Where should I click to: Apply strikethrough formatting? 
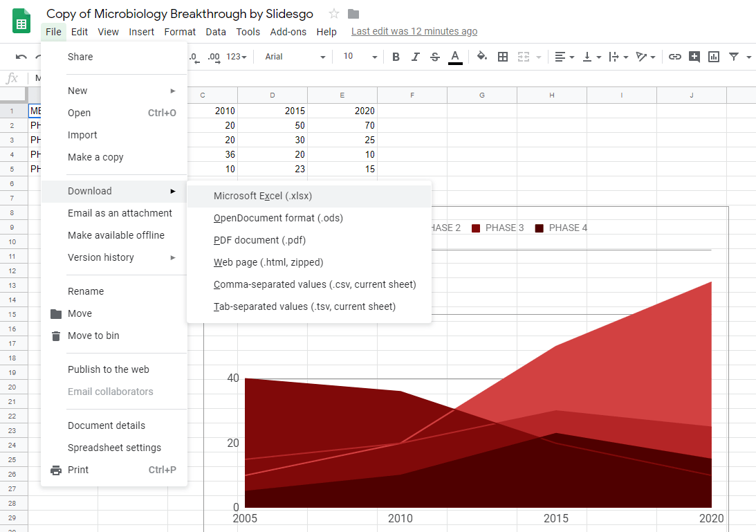click(434, 57)
